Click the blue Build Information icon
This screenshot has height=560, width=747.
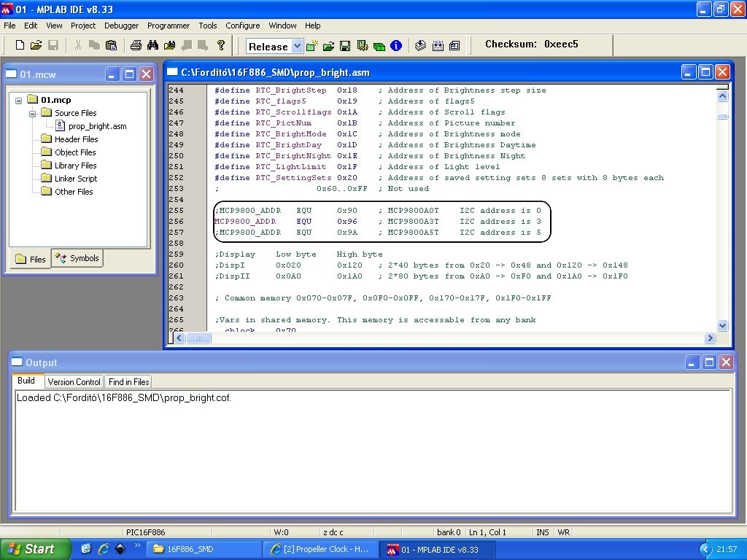click(396, 46)
